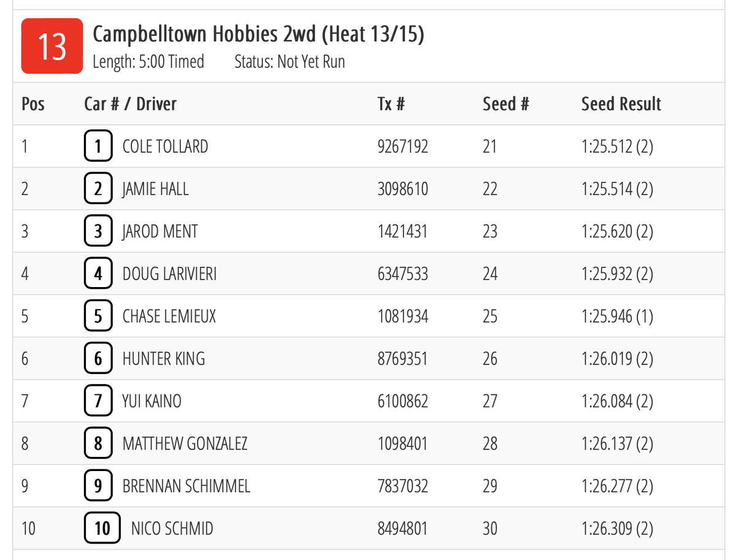This screenshot has width=736, height=560.
Task: Click the red heat 13 badge
Action: coord(52,46)
